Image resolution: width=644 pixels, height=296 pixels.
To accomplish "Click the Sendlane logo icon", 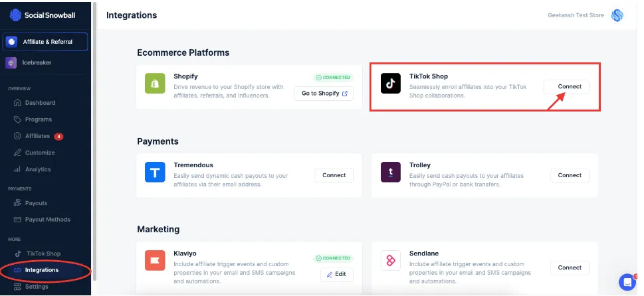I will click(x=391, y=260).
